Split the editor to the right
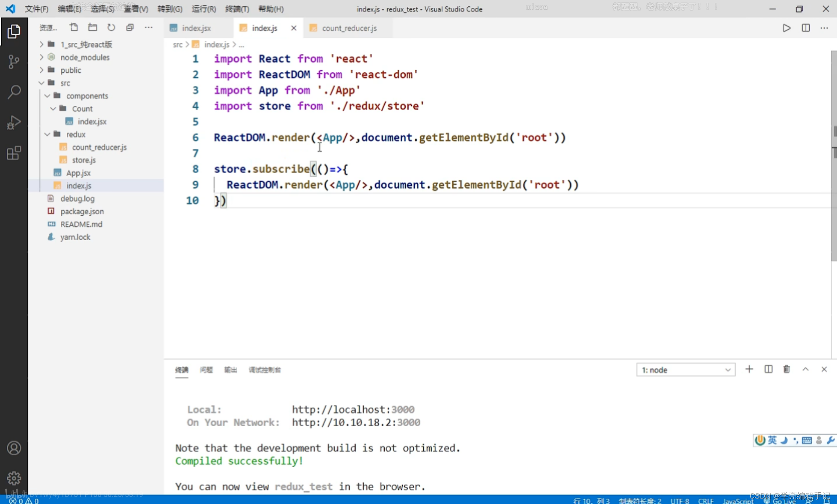 [806, 28]
